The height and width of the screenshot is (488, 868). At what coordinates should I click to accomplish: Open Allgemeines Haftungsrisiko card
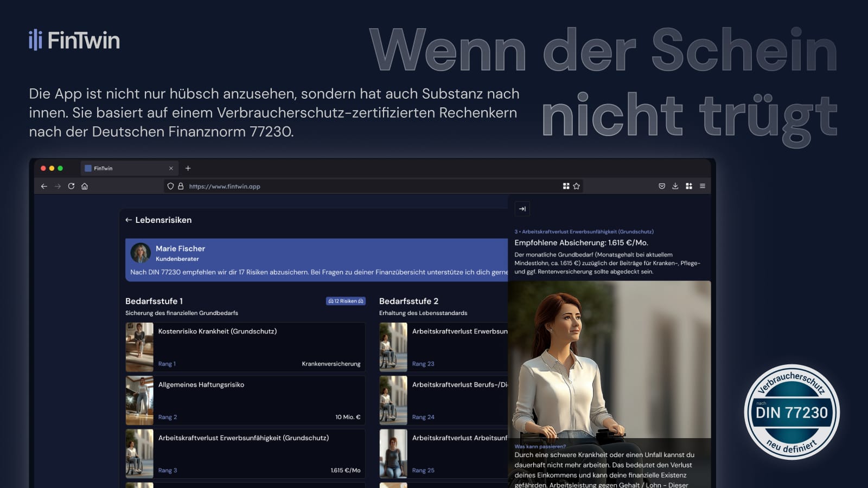[245, 400]
